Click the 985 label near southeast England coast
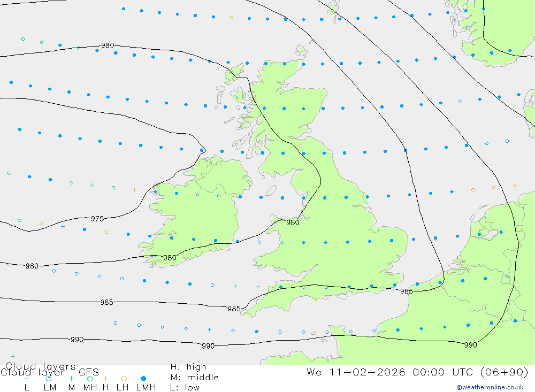The width and height of the screenshot is (535, 392). pos(407,291)
